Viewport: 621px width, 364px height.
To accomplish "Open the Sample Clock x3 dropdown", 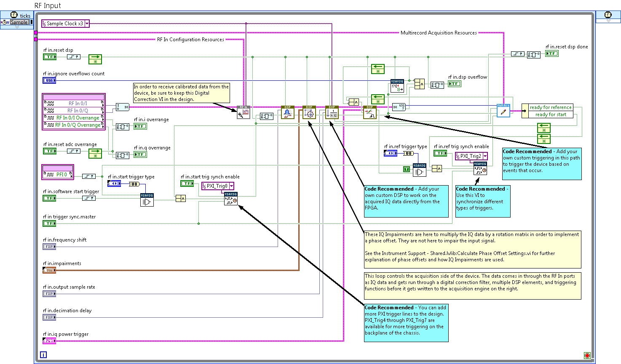I will [87, 24].
